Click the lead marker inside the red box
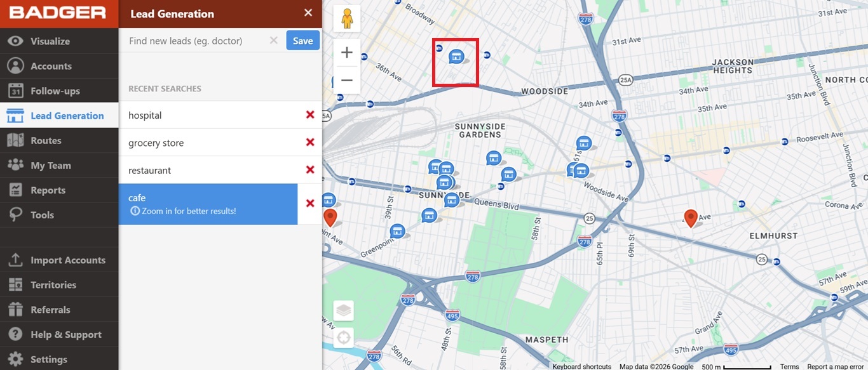The width and height of the screenshot is (868, 370). click(x=456, y=57)
